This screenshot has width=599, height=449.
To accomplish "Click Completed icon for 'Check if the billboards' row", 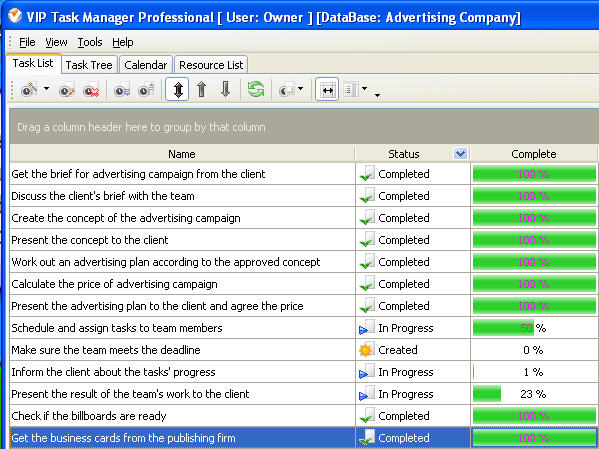I will click(367, 415).
